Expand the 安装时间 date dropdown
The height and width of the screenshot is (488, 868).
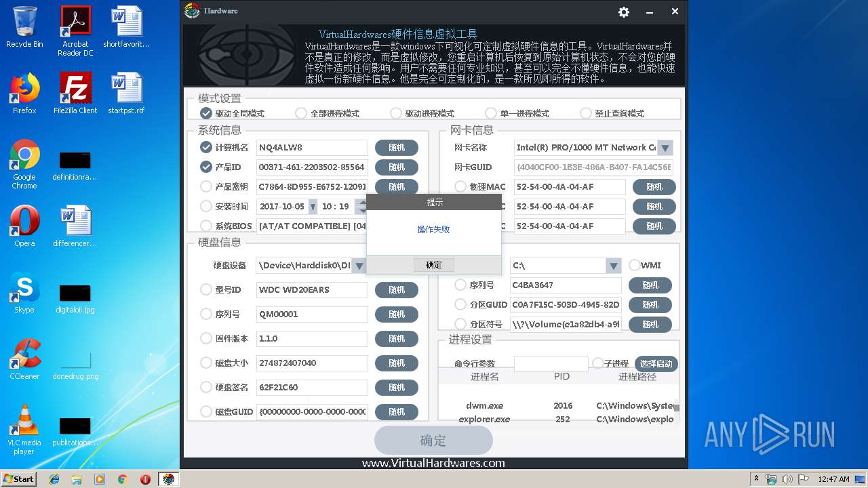click(313, 207)
